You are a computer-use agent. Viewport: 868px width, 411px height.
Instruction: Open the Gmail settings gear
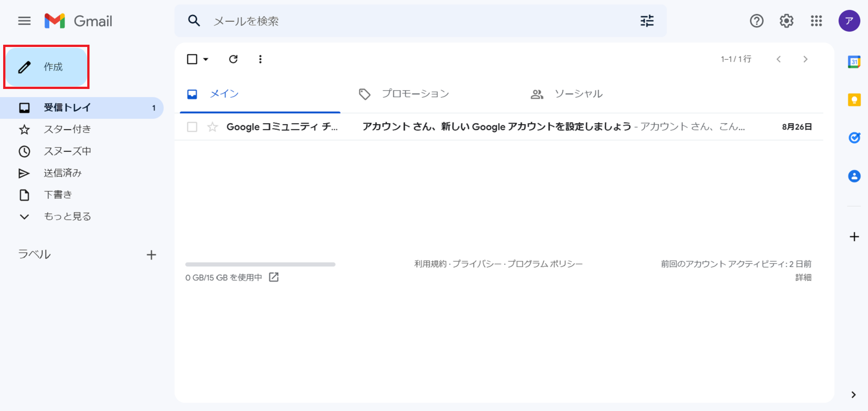[x=786, y=21]
